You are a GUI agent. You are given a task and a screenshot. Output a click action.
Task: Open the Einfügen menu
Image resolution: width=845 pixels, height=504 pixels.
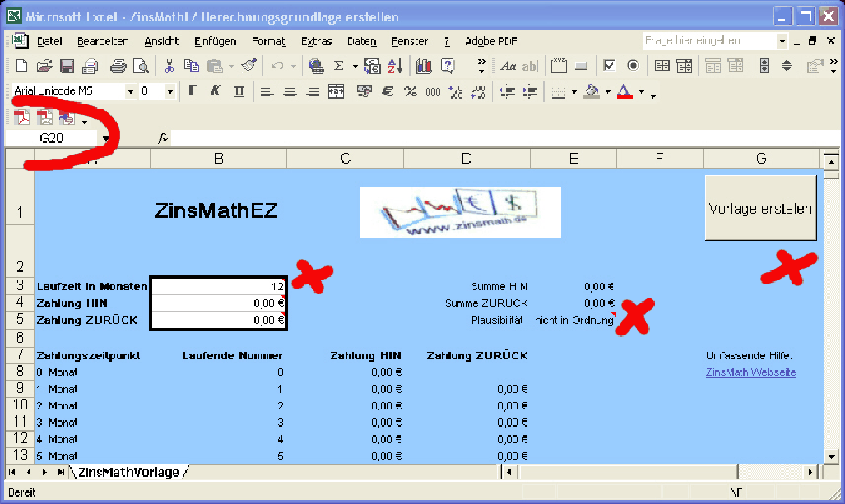click(x=215, y=41)
